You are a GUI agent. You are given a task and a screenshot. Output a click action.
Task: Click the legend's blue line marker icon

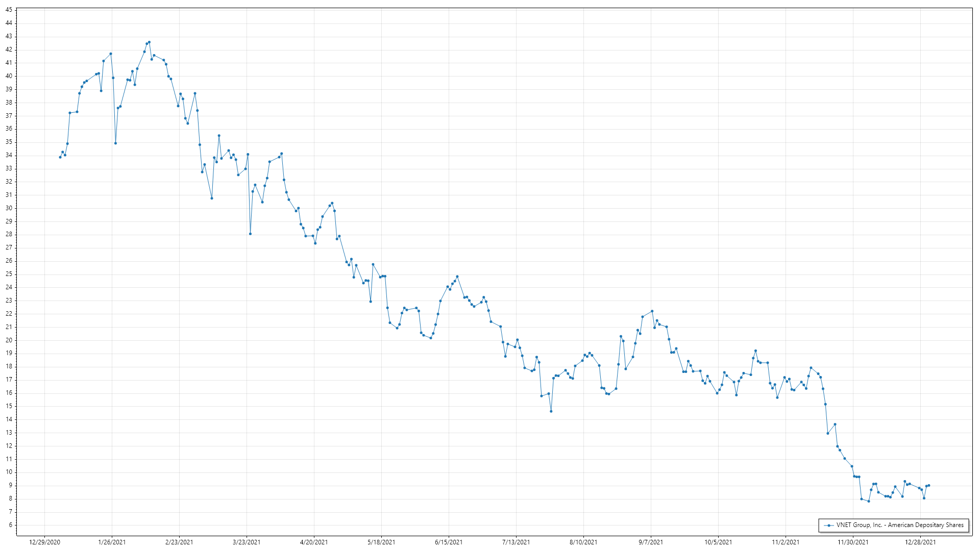828,525
